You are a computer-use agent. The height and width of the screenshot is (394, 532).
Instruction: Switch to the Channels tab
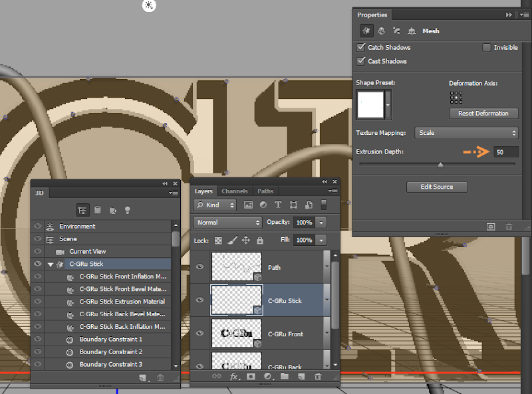pyautogui.click(x=234, y=191)
